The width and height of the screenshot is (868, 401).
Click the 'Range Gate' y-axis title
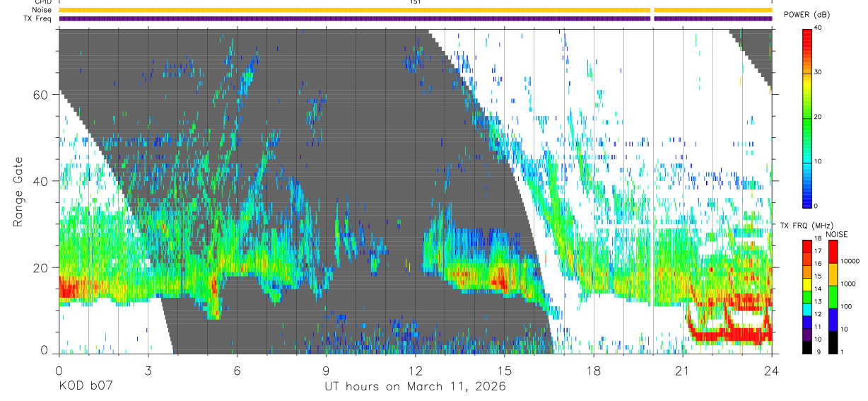click(x=18, y=192)
